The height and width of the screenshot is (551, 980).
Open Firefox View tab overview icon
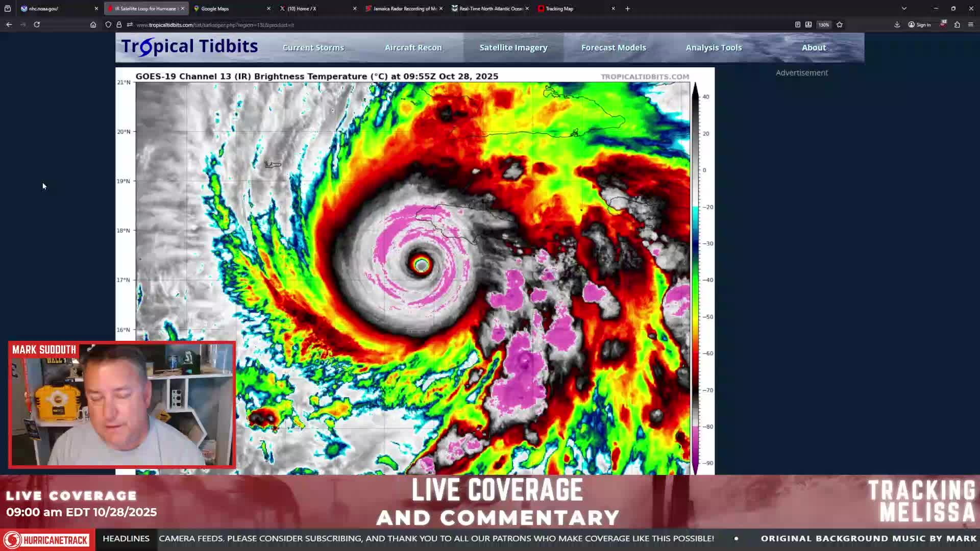click(x=8, y=9)
